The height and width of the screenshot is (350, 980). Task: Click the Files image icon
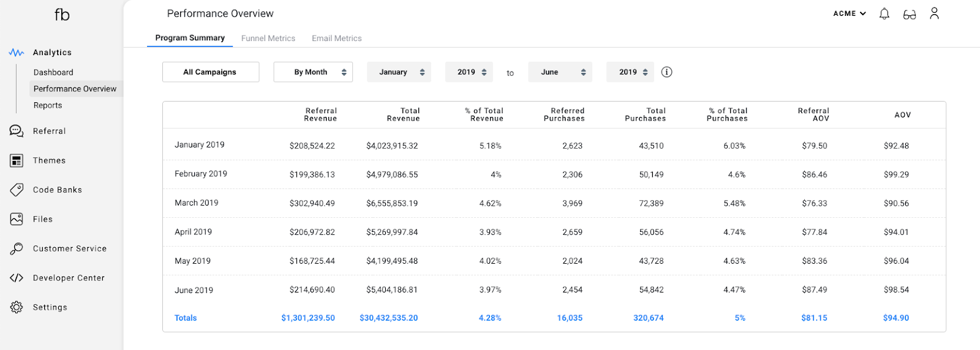pyautogui.click(x=17, y=219)
